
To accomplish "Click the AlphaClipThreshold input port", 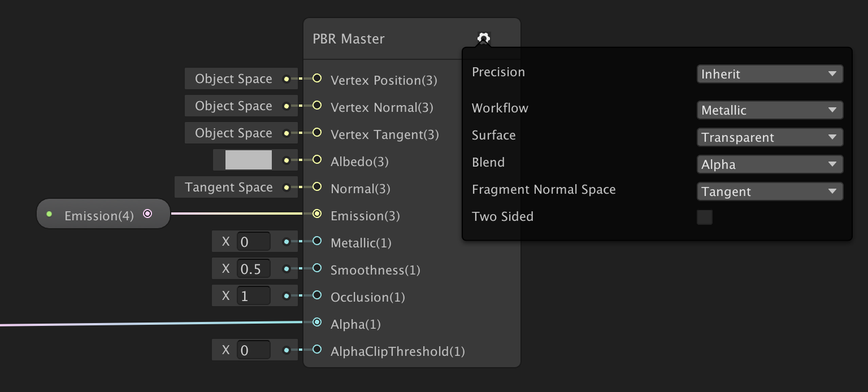I will coord(317,350).
